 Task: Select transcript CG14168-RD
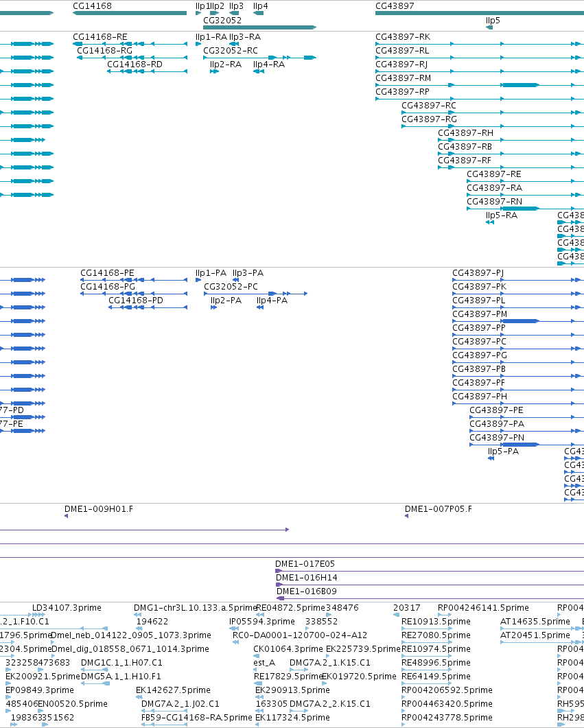coord(135,64)
